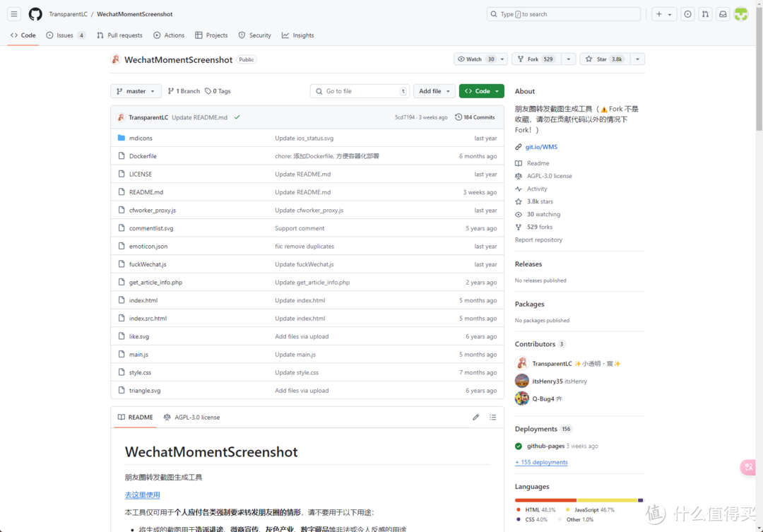
Task: Click the link icon beside git.io/WMS
Action: point(519,146)
